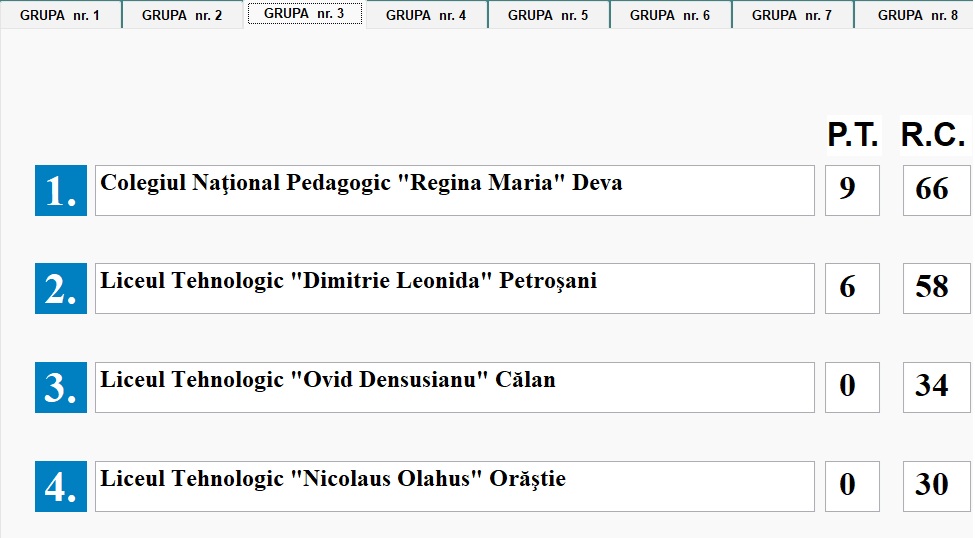The width and height of the screenshot is (975, 538).
Task: Click the "Regina Maria" Deva team field
Action: (454, 191)
